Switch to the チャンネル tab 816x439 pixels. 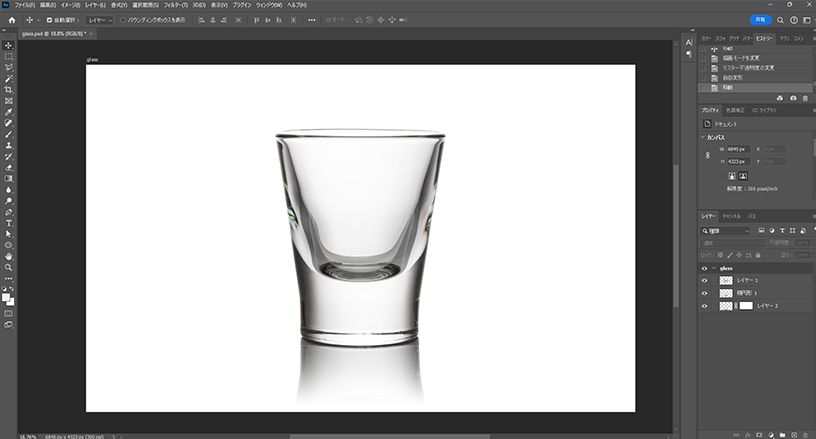click(x=731, y=215)
